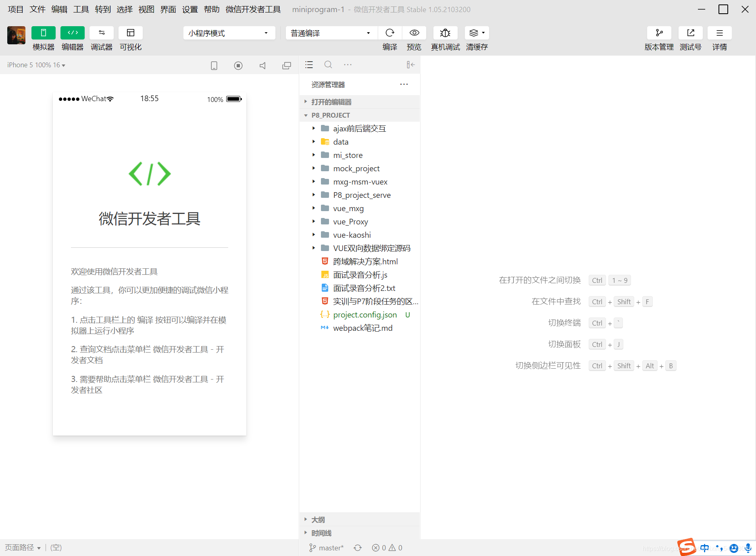
Task: Open the 设置 menu
Action: pos(190,9)
